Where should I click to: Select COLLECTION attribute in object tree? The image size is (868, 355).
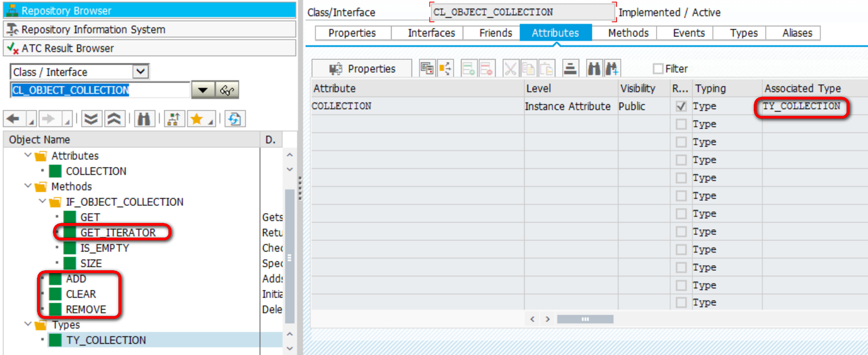click(x=96, y=171)
